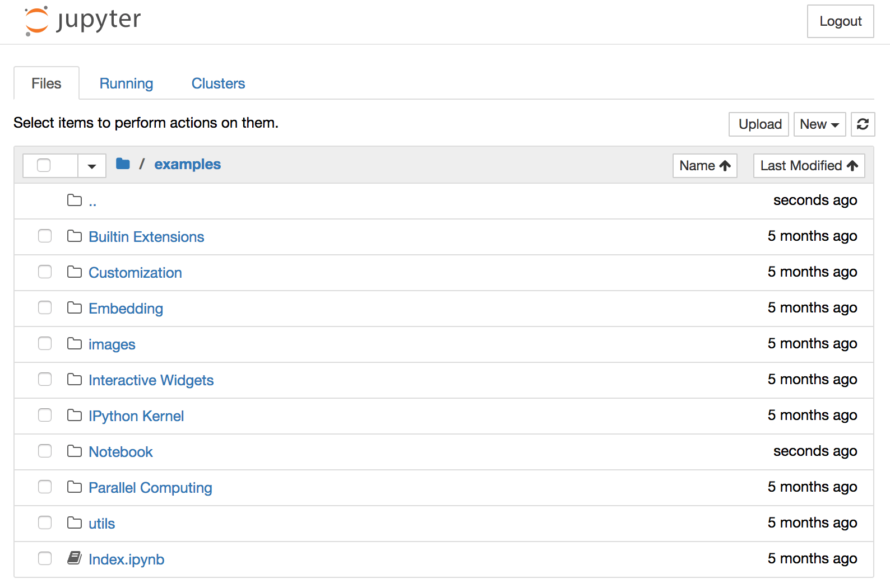The height and width of the screenshot is (588, 890).
Task: Click '5 months ago' in utils row
Action: coord(812,522)
